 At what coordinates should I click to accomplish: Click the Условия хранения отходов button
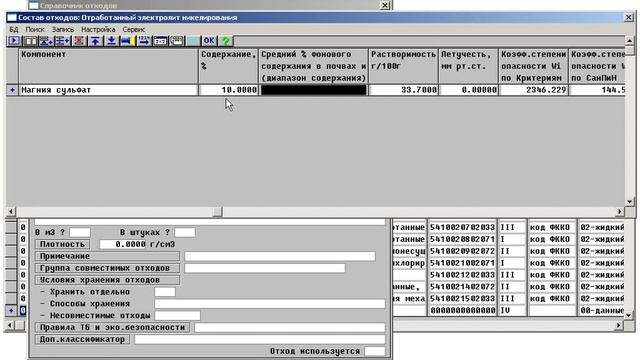[107, 280]
